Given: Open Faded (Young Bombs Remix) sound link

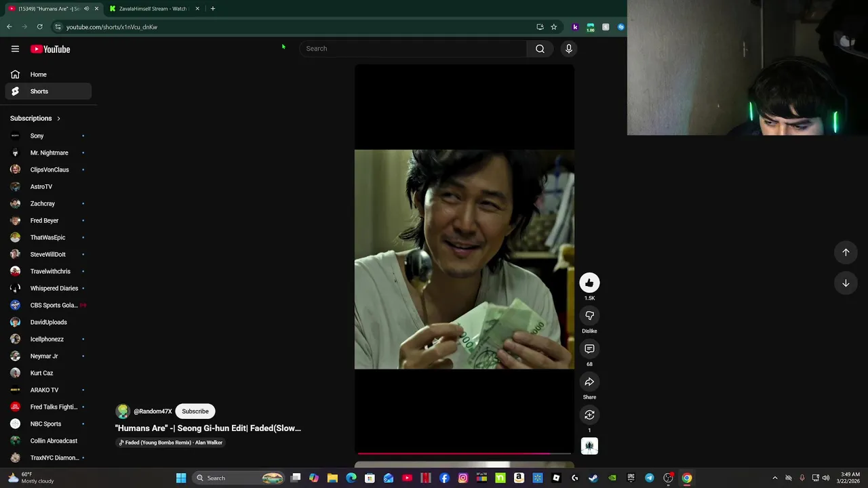Looking at the screenshot, I should pyautogui.click(x=171, y=443).
